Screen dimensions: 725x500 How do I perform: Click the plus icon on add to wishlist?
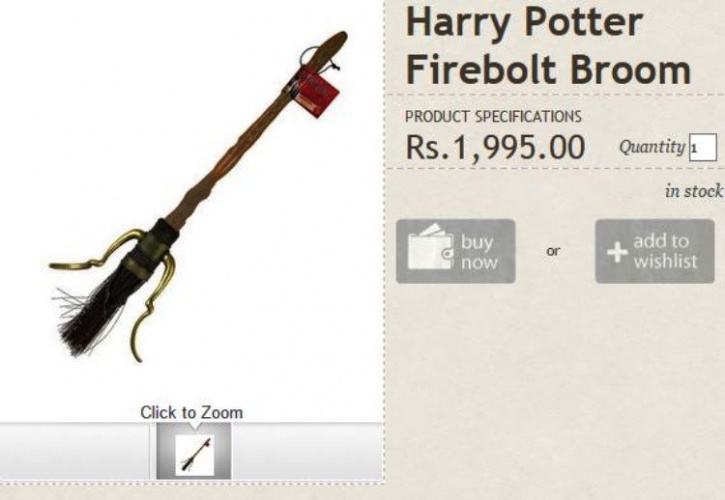[617, 252]
